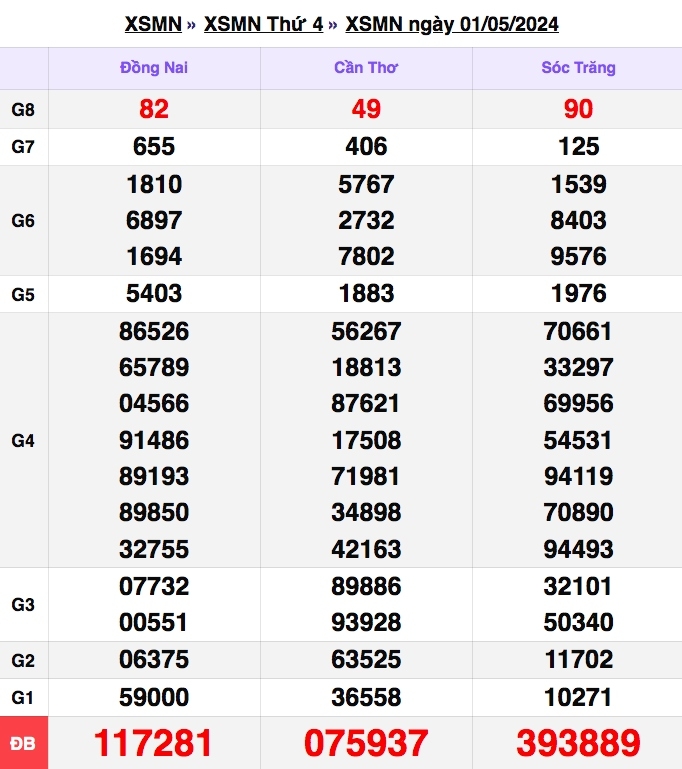Select the G2 row label
The width and height of the screenshot is (682, 769).
tap(23, 660)
